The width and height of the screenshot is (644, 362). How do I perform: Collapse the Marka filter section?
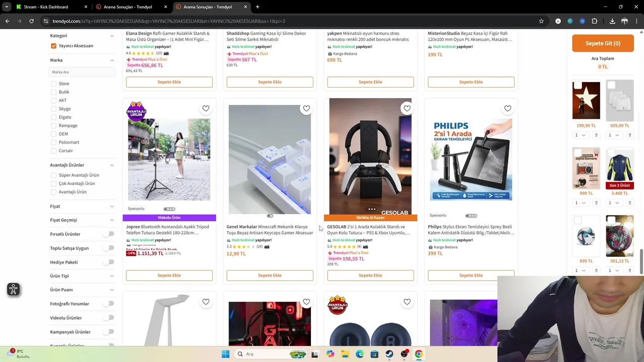pos(112,60)
